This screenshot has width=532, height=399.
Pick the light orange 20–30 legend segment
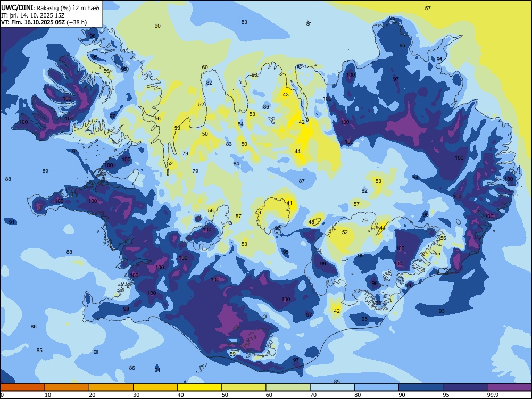(x=111, y=387)
